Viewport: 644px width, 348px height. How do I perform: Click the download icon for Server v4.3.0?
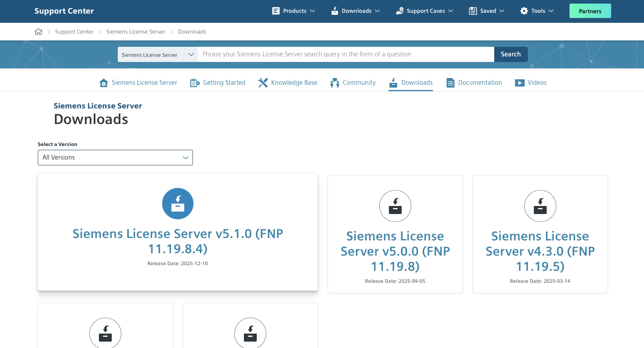pos(540,206)
